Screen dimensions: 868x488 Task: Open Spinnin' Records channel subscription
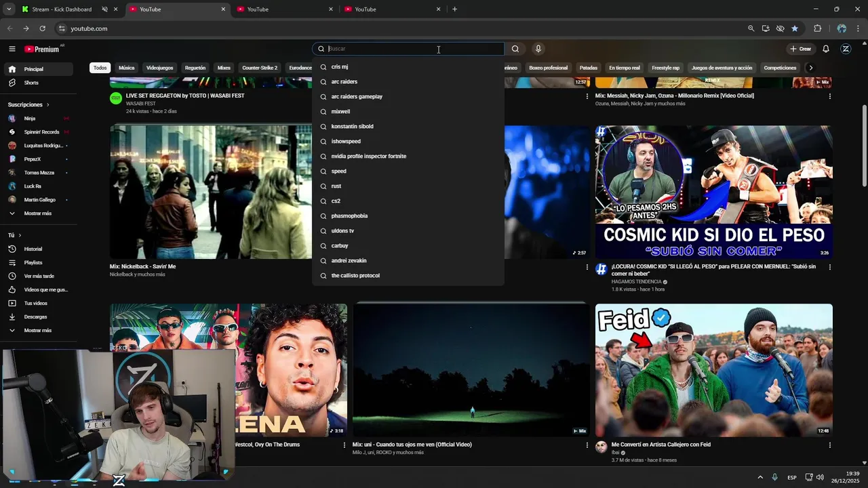[37, 132]
